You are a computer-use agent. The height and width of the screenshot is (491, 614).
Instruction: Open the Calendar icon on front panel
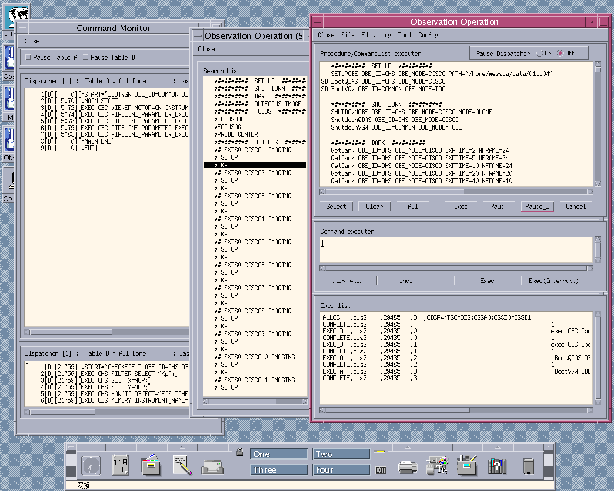click(121, 465)
